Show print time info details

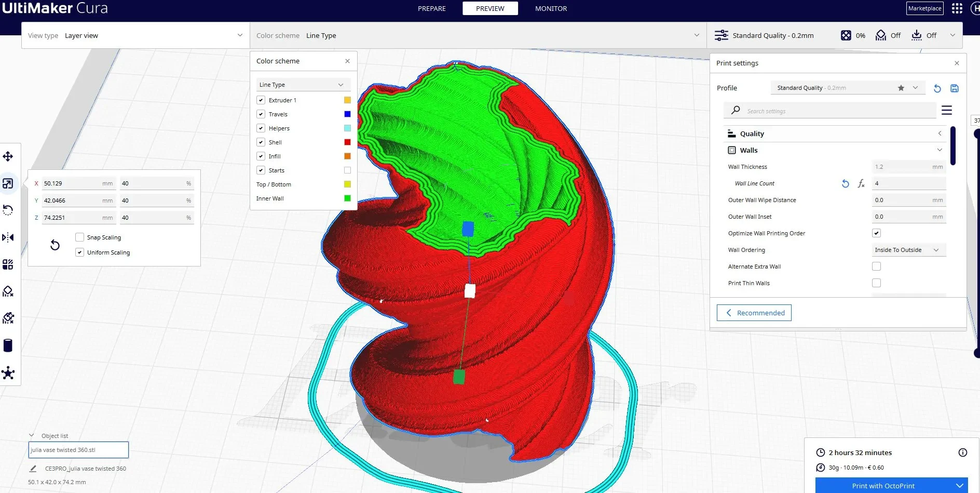[962, 452]
